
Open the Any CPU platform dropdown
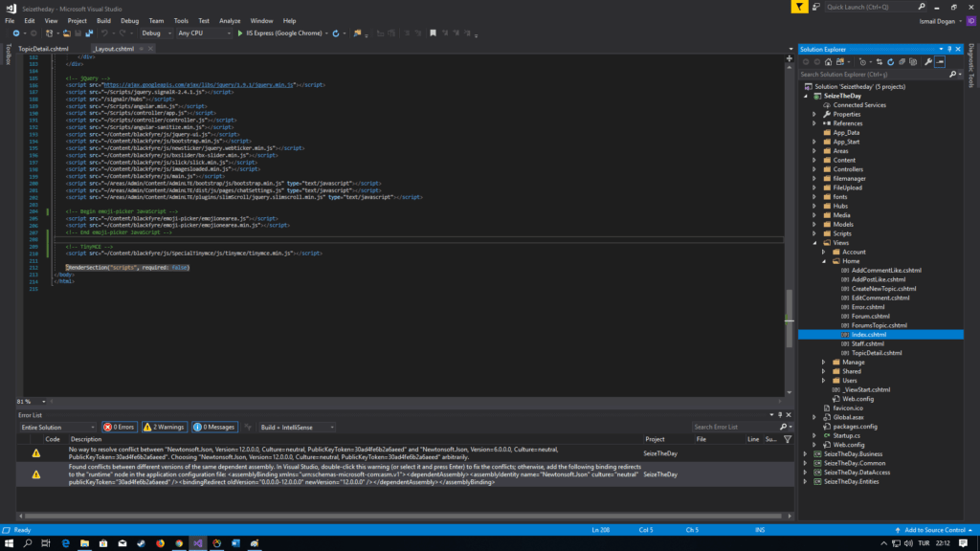click(204, 33)
